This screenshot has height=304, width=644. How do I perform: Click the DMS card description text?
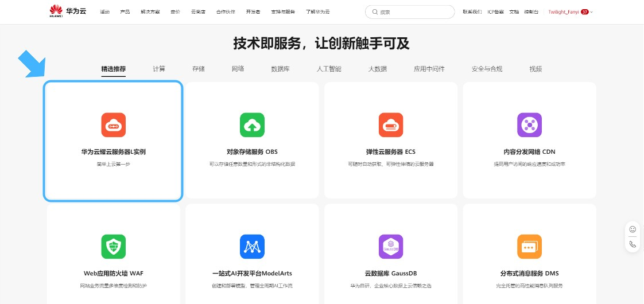click(x=529, y=286)
